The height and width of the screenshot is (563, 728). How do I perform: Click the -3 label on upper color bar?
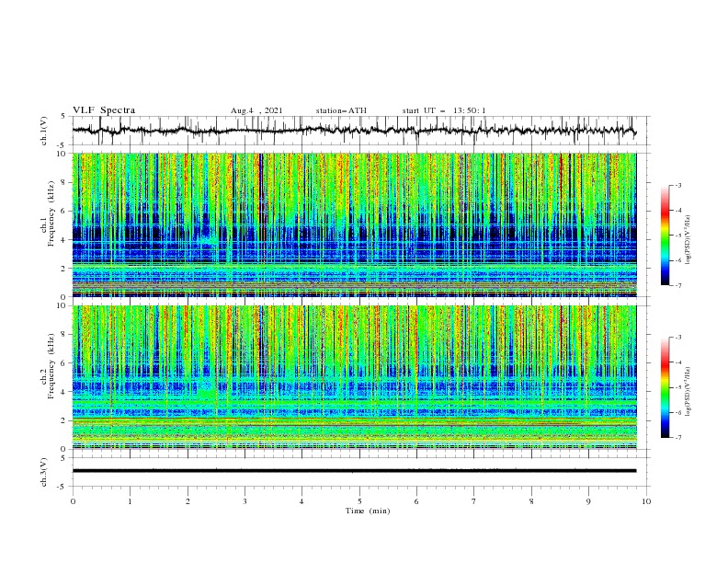(x=678, y=185)
